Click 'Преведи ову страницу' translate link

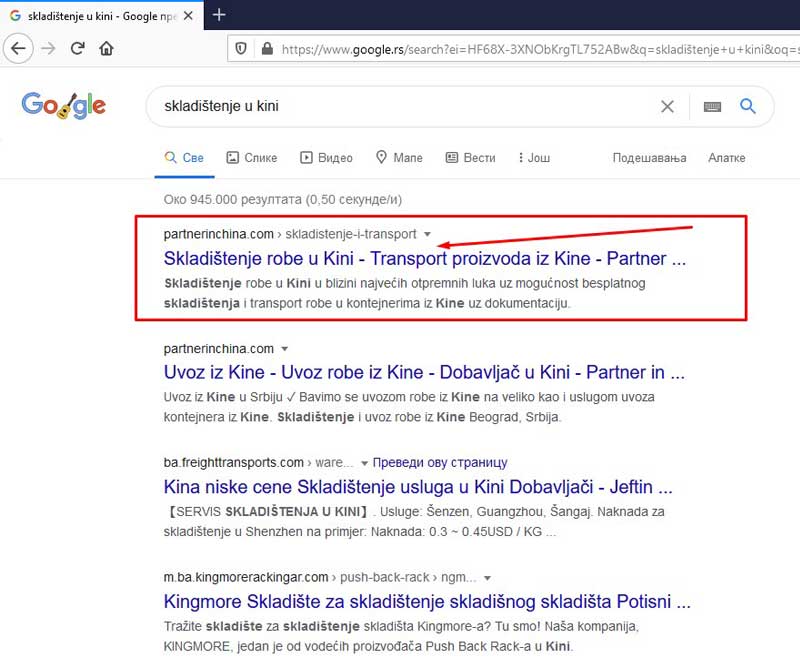point(440,463)
